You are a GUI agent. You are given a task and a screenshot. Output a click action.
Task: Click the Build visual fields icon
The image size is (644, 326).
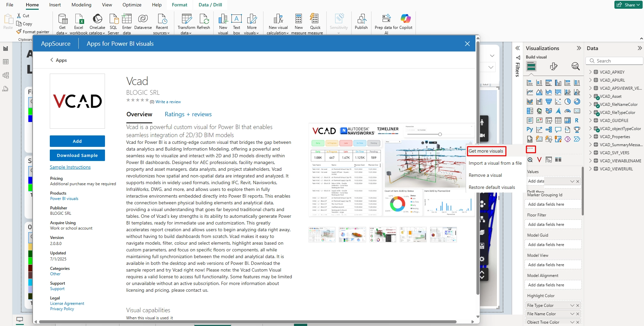click(x=531, y=67)
